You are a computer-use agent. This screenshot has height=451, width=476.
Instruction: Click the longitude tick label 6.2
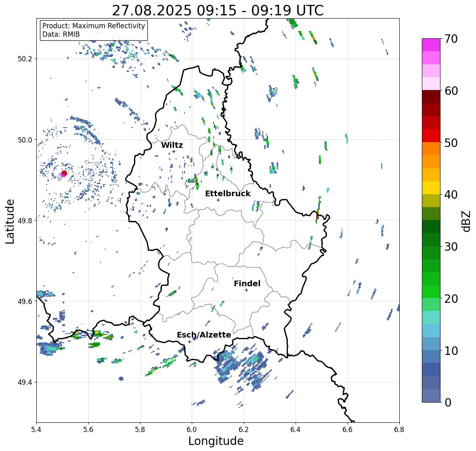pyautogui.click(x=244, y=430)
